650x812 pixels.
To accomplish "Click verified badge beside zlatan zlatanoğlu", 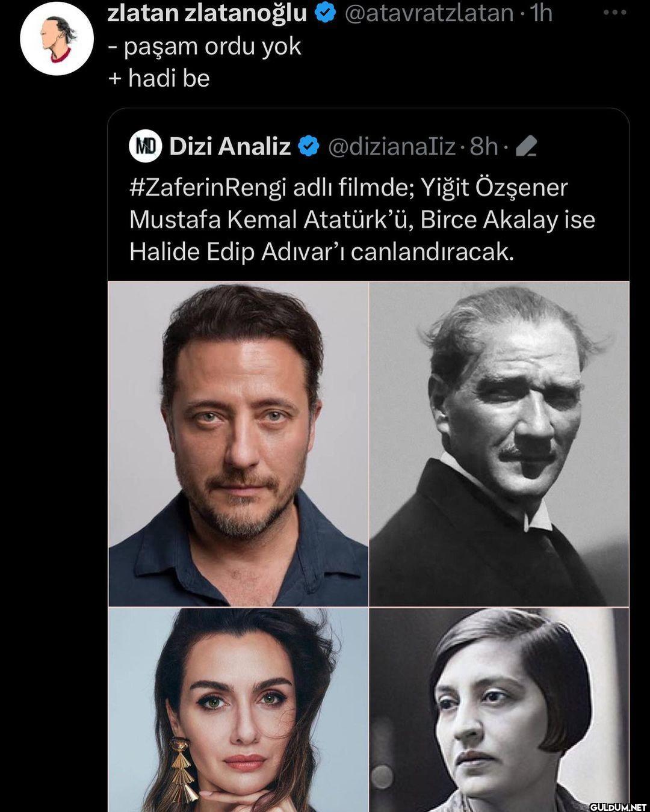I will [326, 13].
